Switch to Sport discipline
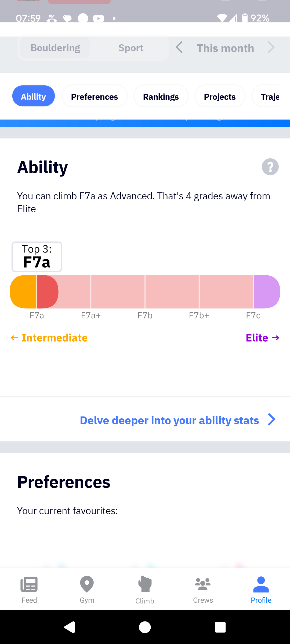The image size is (290, 644). pyautogui.click(x=131, y=48)
